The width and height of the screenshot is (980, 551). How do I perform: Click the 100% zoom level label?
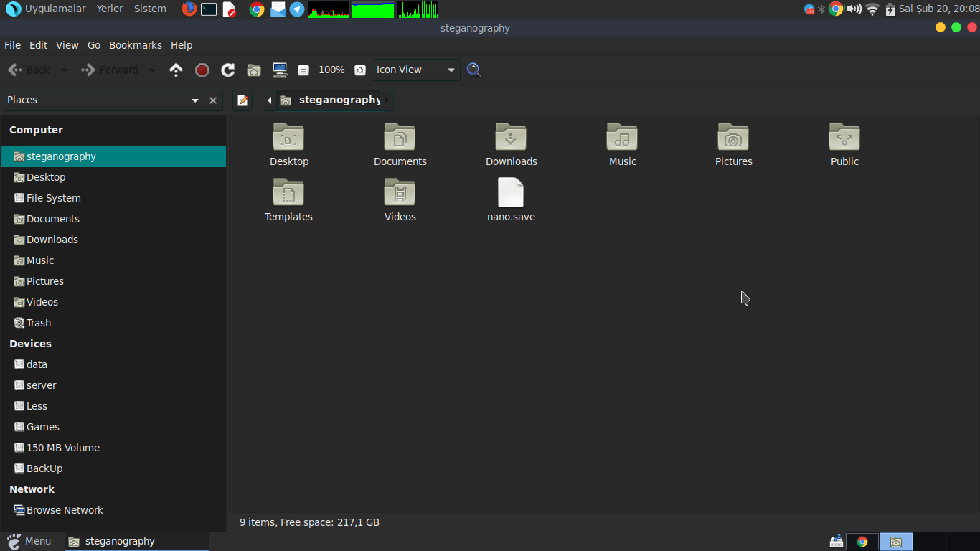331,70
